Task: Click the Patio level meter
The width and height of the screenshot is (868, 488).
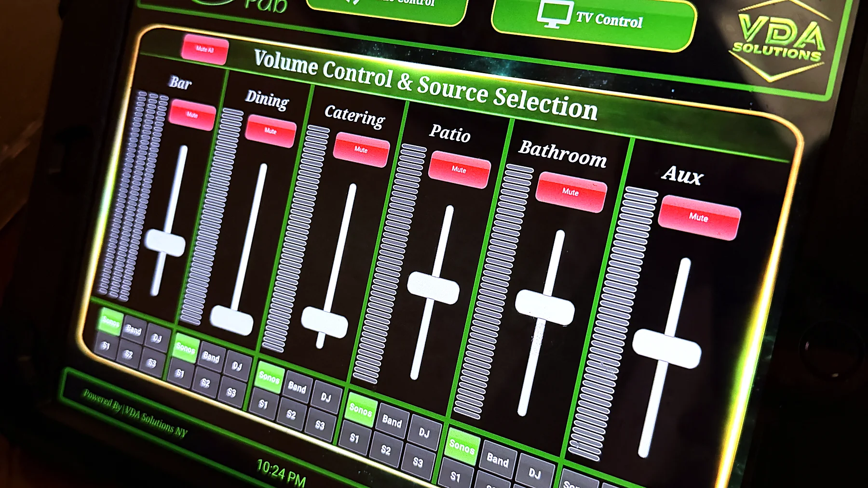Action: (390, 264)
